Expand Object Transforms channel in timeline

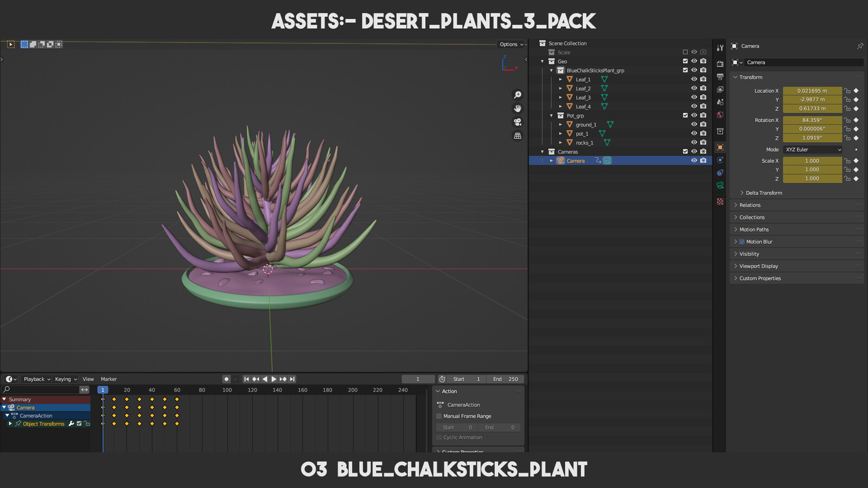[10, 423]
